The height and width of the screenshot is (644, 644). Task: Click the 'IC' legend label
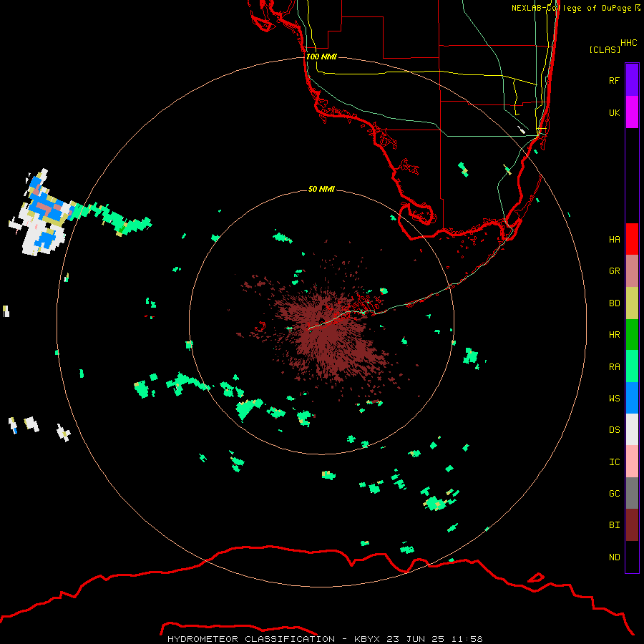point(614,462)
